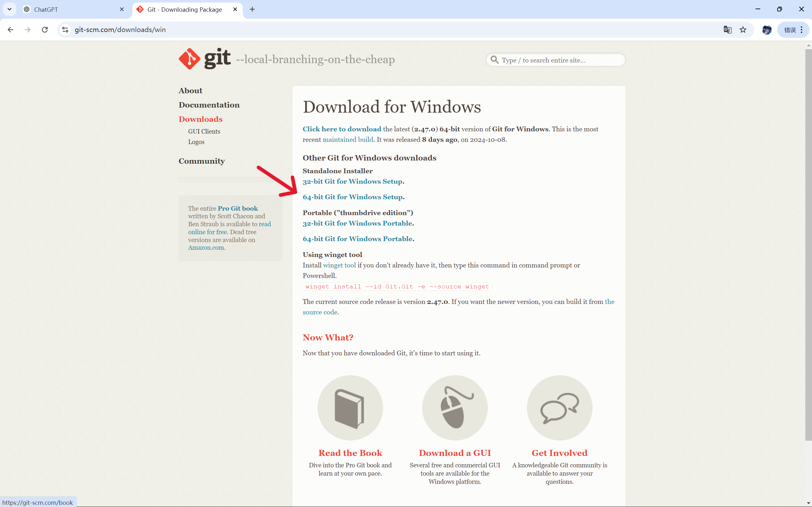This screenshot has width=812, height=507.
Task: Open a new browser tab
Action: [252, 10]
